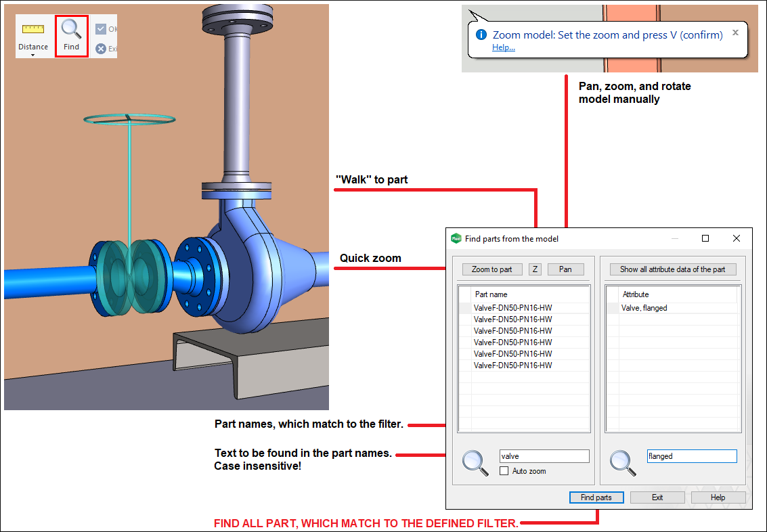Minimize the Find parts from the model window
The height and width of the screenshot is (532, 767).
click(675, 238)
